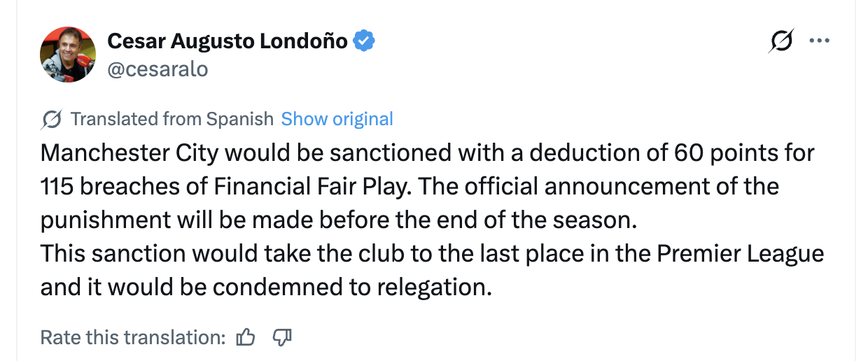Click the "Translated from Spanish" label
868x361 pixels.
pos(171,119)
